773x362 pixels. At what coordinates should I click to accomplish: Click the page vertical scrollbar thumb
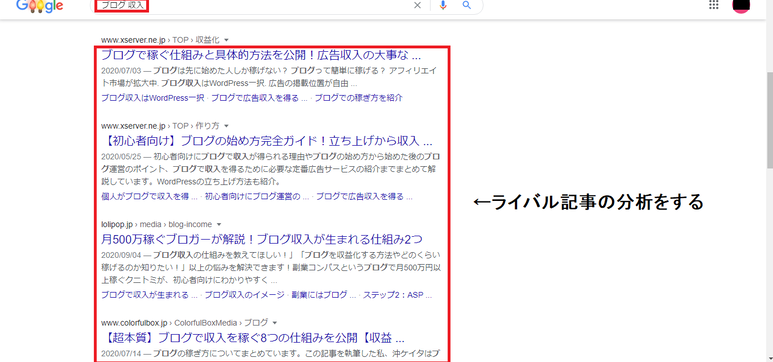point(769,121)
